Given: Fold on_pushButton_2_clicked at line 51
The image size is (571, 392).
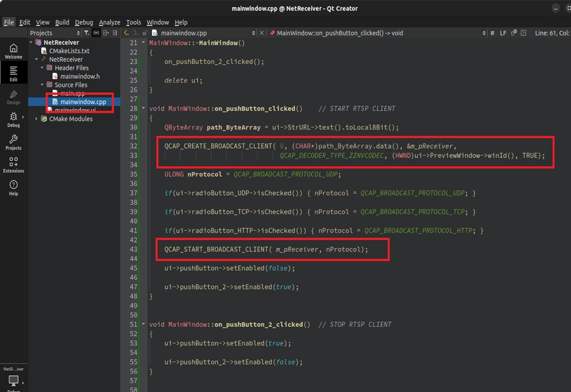Looking at the screenshot, I should [143, 323].
